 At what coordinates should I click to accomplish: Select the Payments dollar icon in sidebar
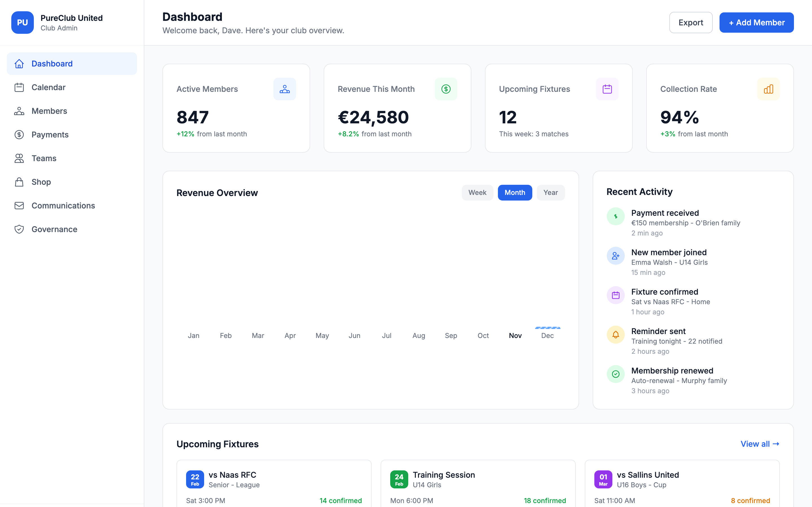(x=19, y=134)
